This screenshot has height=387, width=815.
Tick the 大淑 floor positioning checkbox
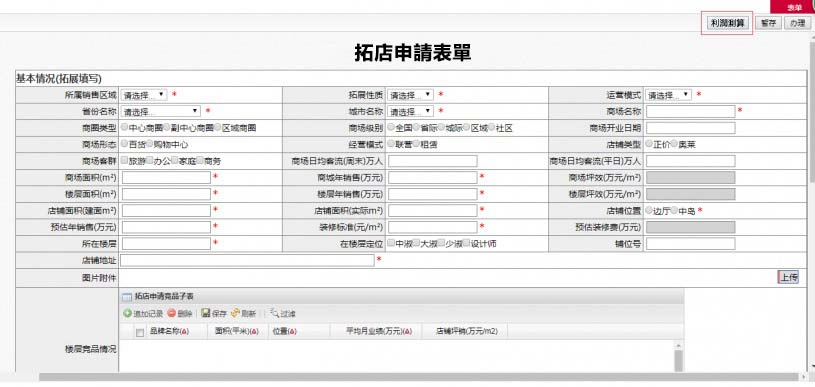416,243
